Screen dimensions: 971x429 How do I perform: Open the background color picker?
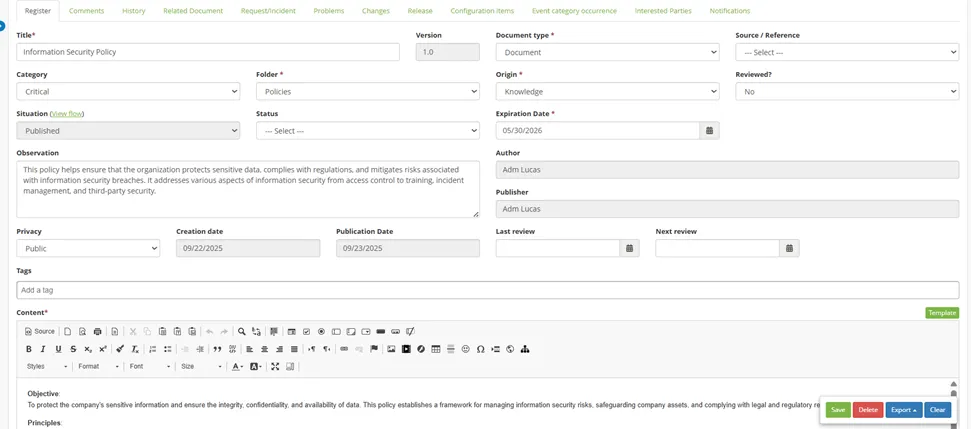pyautogui.click(x=256, y=366)
